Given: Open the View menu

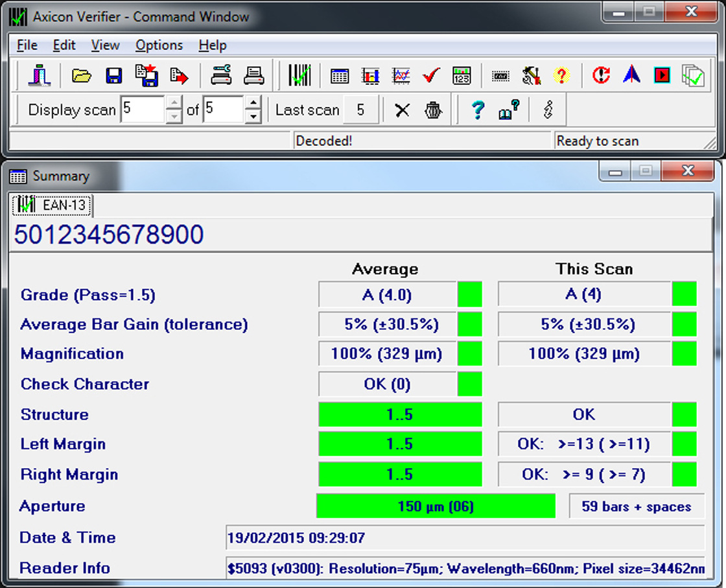Looking at the screenshot, I should tap(105, 45).
